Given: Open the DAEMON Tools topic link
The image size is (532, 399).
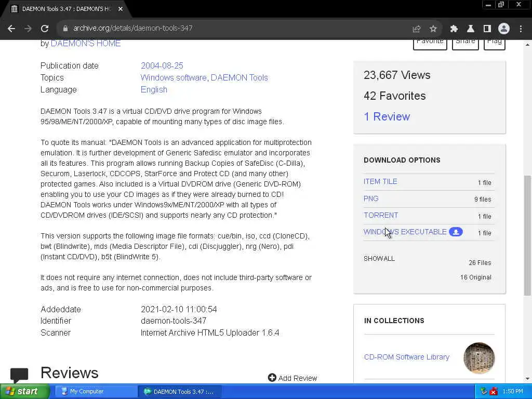Looking at the screenshot, I should point(239,78).
